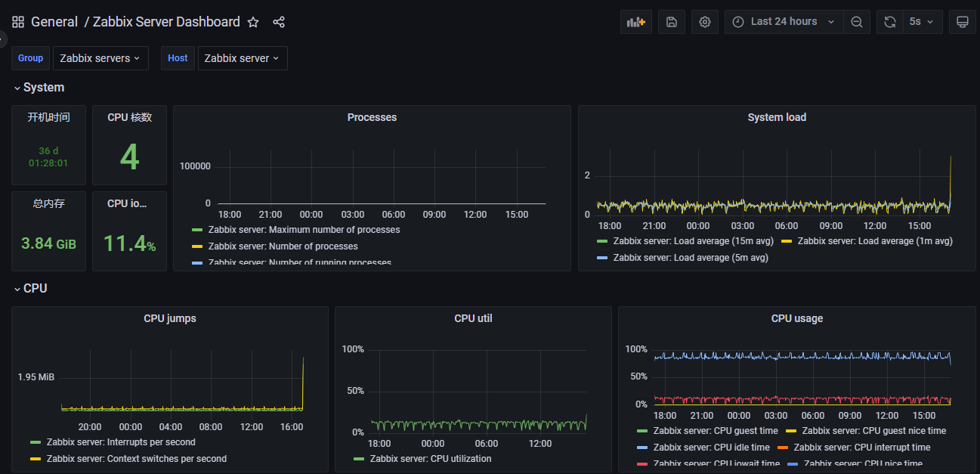Toggle CPU idle time series

712,448
